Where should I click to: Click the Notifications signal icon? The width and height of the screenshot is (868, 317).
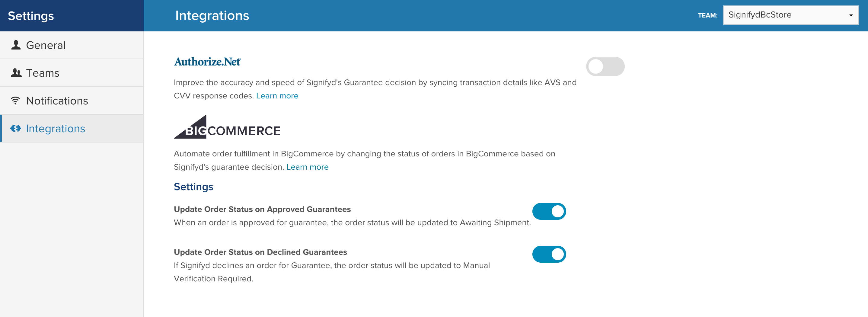click(15, 101)
